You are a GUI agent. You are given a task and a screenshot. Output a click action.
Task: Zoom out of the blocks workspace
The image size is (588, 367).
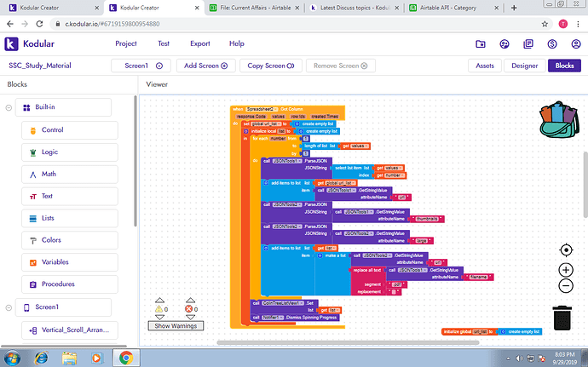click(566, 286)
